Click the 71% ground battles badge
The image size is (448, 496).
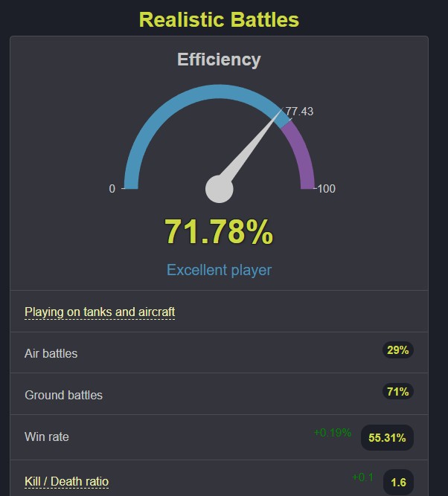[x=398, y=392]
